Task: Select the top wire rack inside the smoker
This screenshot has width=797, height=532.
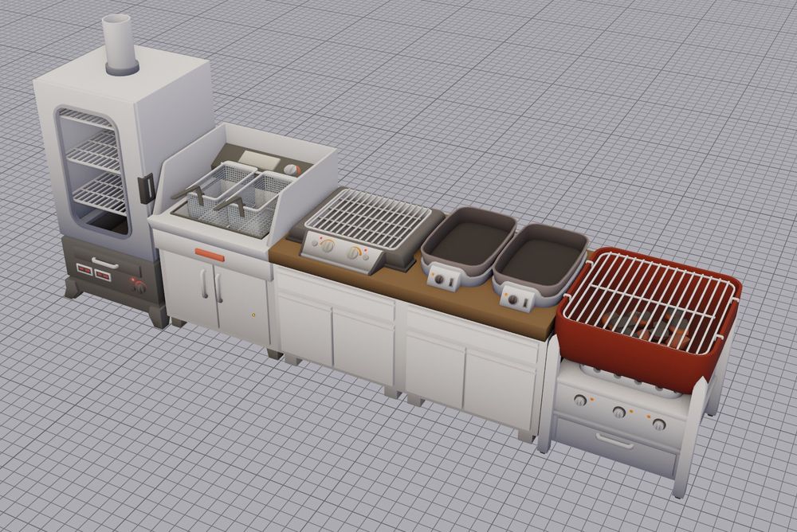Action: pyautogui.click(x=89, y=119)
